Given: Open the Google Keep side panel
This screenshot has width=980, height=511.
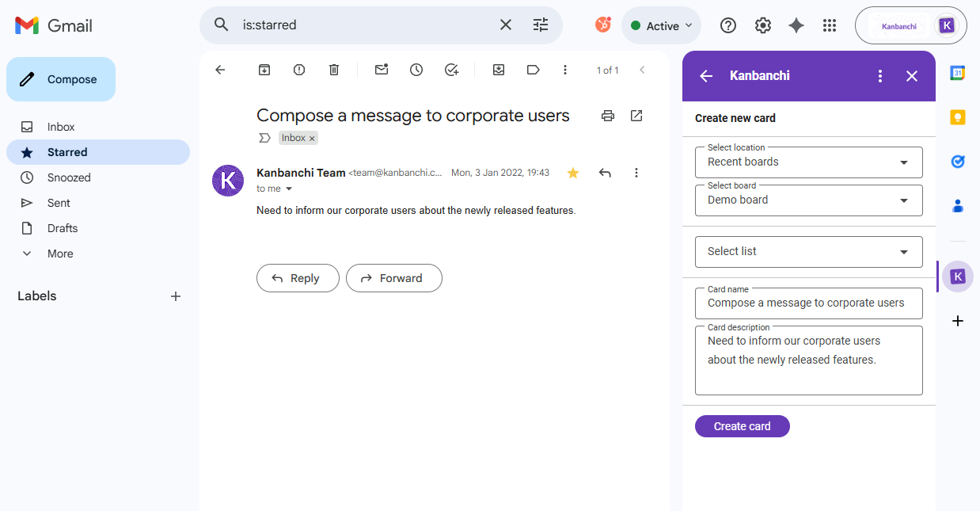Looking at the screenshot, I should click(957, 116).
